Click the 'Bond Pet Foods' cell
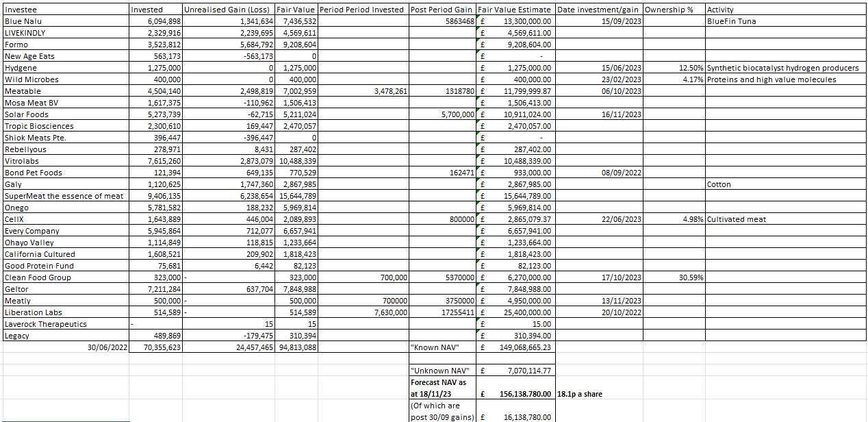 66,173
